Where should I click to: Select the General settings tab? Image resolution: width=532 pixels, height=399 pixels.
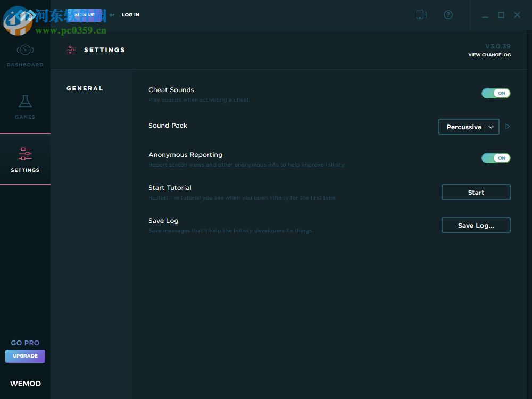[85, 88]
